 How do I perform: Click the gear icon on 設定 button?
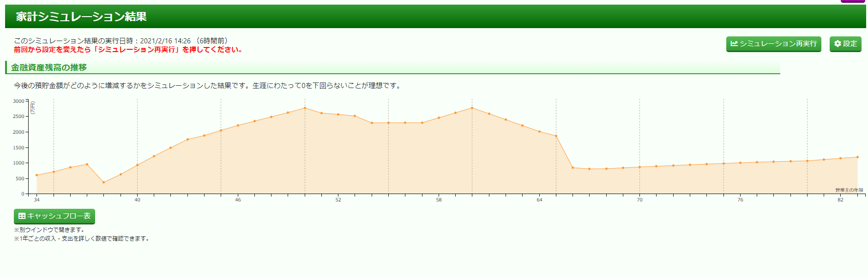tap(838, 44)
